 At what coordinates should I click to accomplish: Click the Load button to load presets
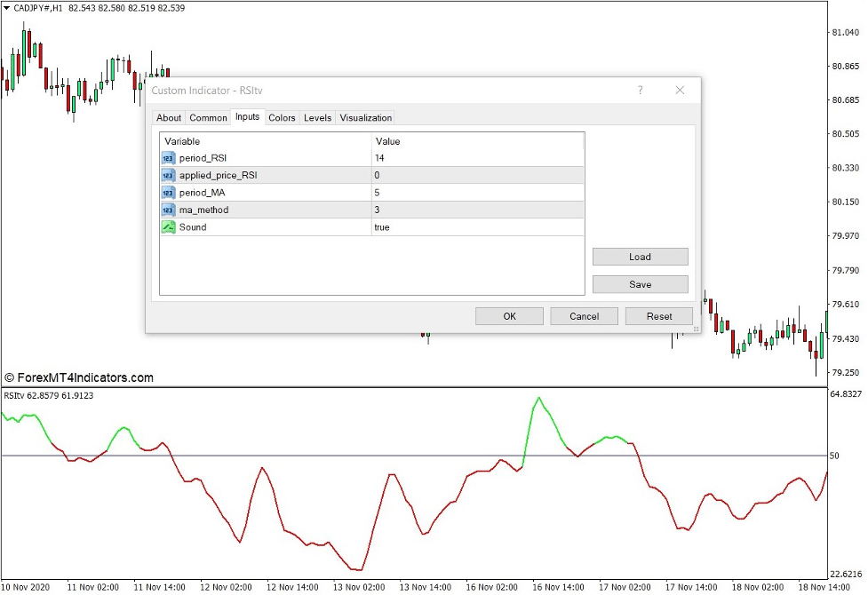pos(640,257)
